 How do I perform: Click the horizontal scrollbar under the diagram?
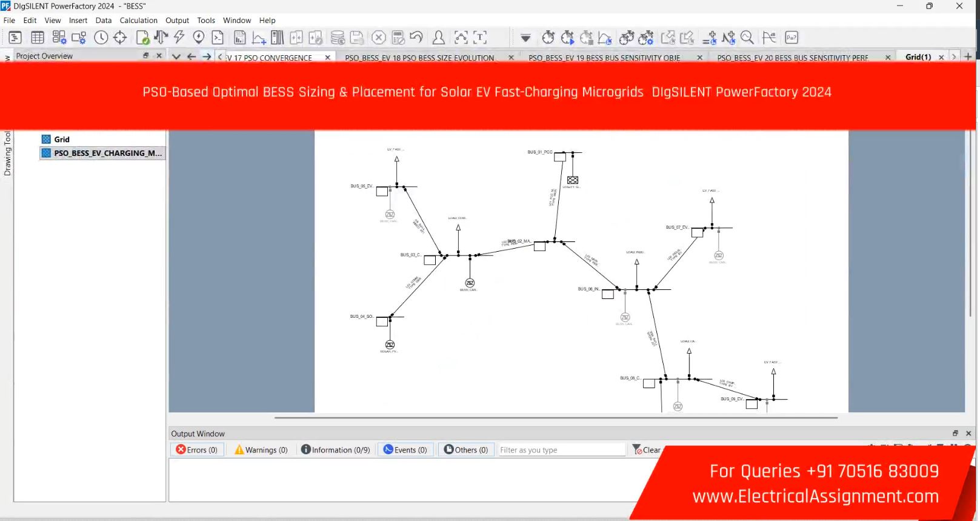[x=556, y=418]
